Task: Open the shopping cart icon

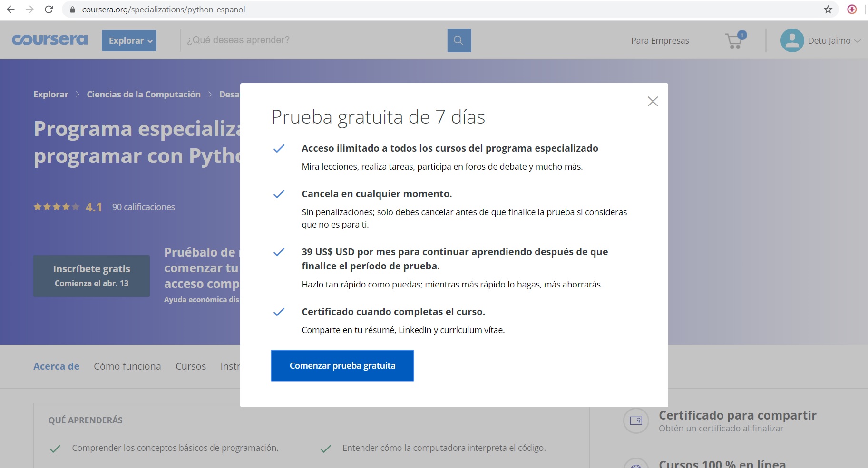Action: pyautogui.click(x=735, y=40)
